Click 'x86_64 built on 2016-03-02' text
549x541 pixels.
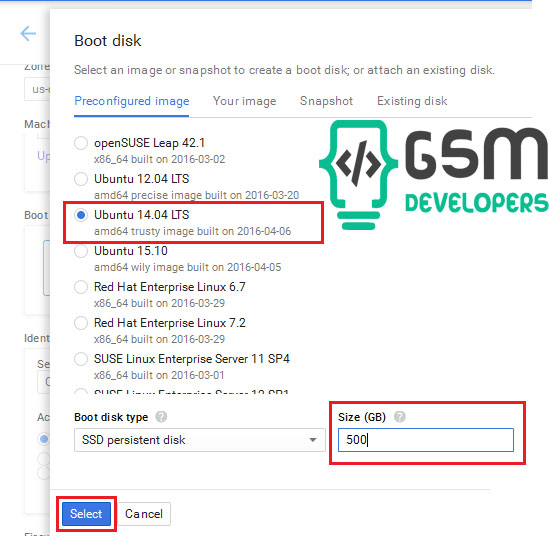pos(159,159)
